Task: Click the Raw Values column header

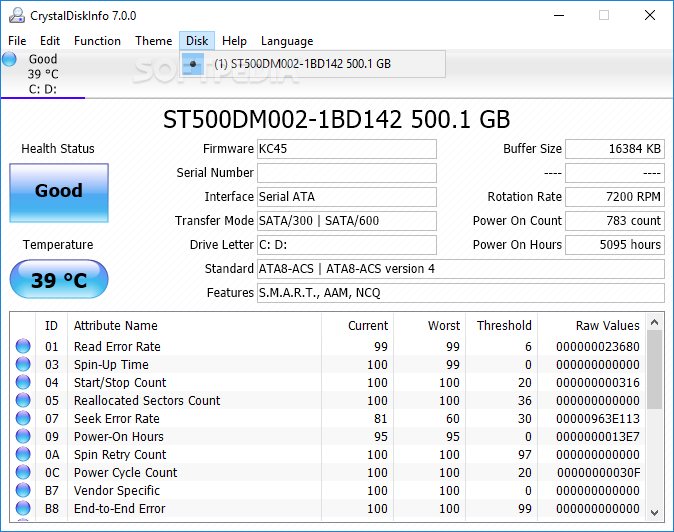Action: tap(592, 326)
